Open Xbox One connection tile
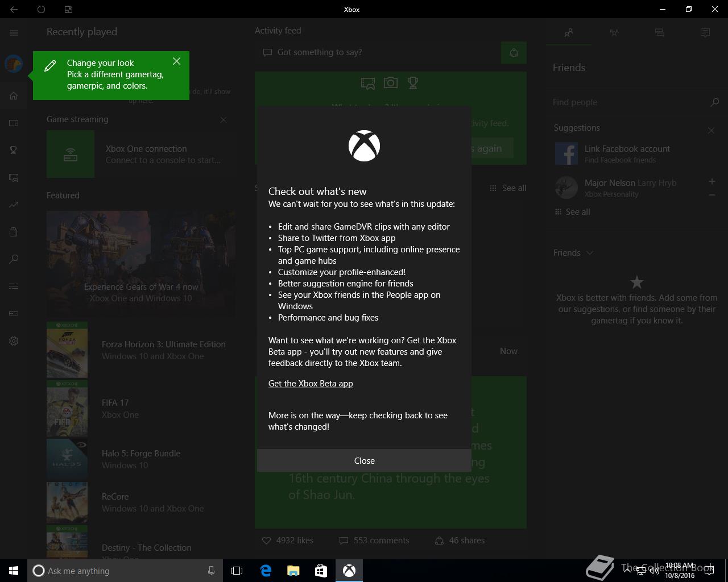 pyautogui.click(x=141, y=154)
